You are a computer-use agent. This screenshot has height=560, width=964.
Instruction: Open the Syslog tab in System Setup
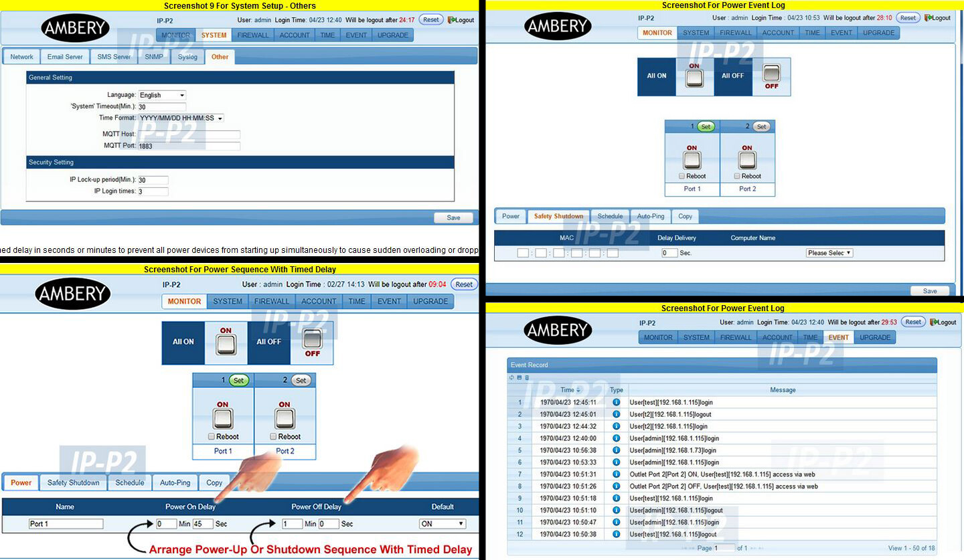[187, 57]
